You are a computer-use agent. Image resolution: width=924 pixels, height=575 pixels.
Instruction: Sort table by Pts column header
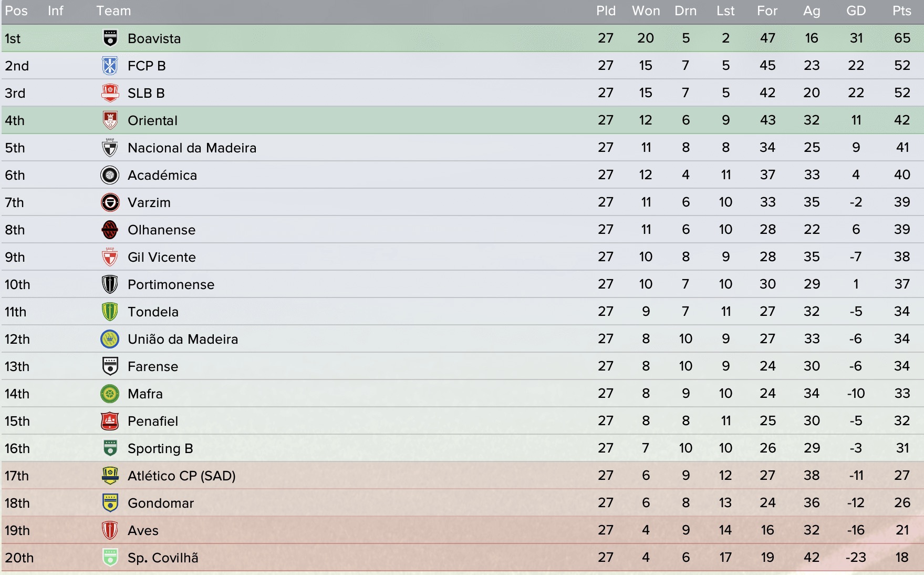902,11
